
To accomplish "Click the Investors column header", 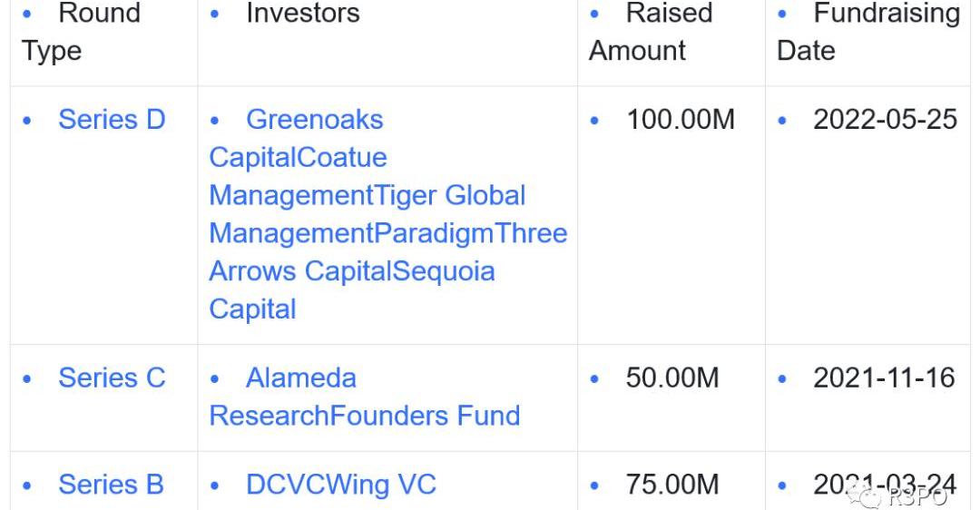I will point(302,14).
